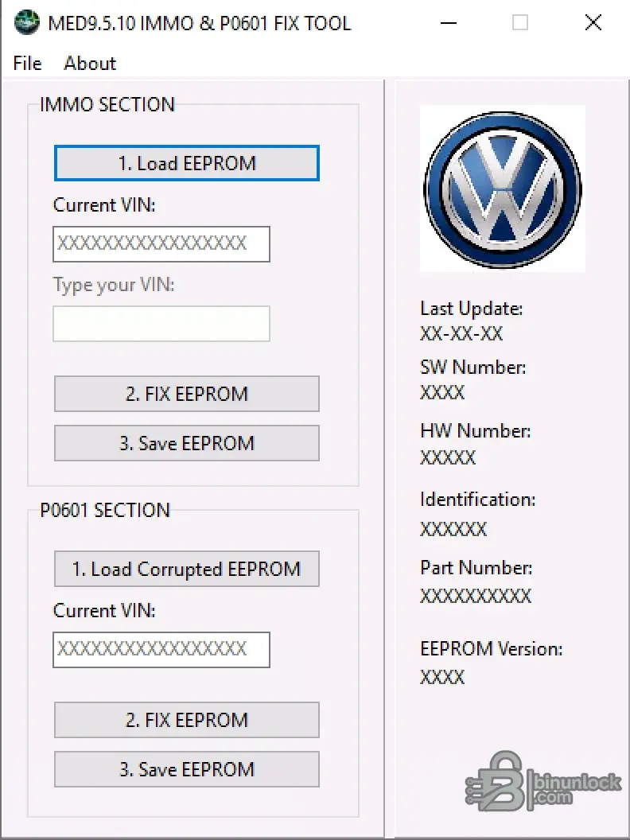Image resolution: width=630 pixels, height=840 pixels.
Task: Click the HW Number: label
Action: pyautogui.click(x=475, y=430)
